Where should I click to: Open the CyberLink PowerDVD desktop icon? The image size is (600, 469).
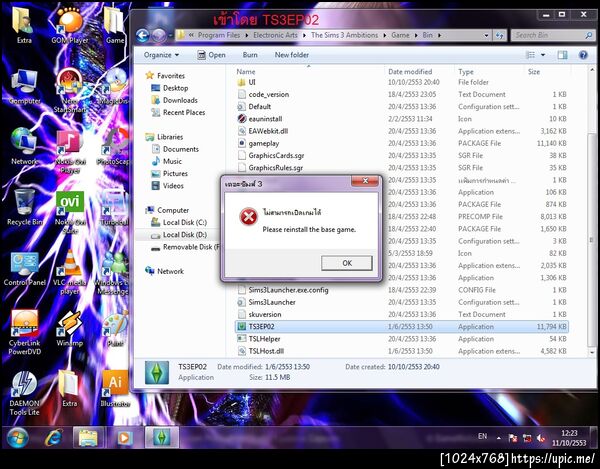point(24,332)
